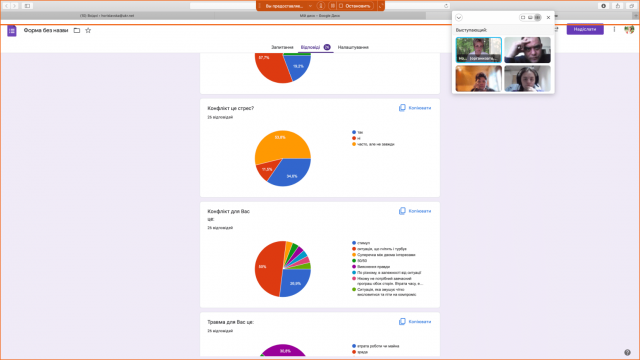Click the blue 'стимул' legend dot

(354, 243)
